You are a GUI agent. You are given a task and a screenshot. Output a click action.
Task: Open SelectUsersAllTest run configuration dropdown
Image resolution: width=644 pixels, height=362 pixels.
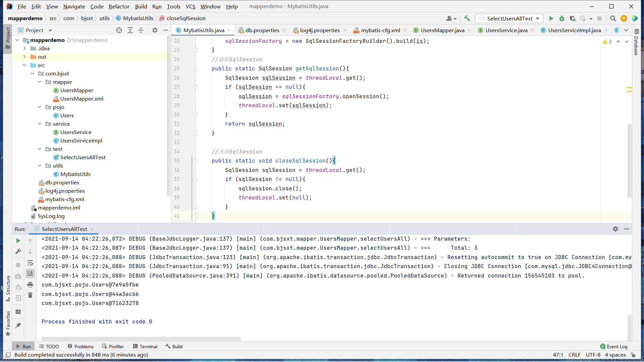coord(509,18)
